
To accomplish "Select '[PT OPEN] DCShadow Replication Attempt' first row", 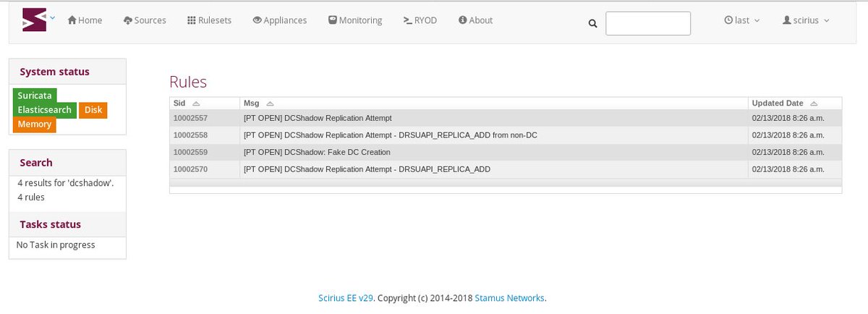I will [x=318, y=118].
